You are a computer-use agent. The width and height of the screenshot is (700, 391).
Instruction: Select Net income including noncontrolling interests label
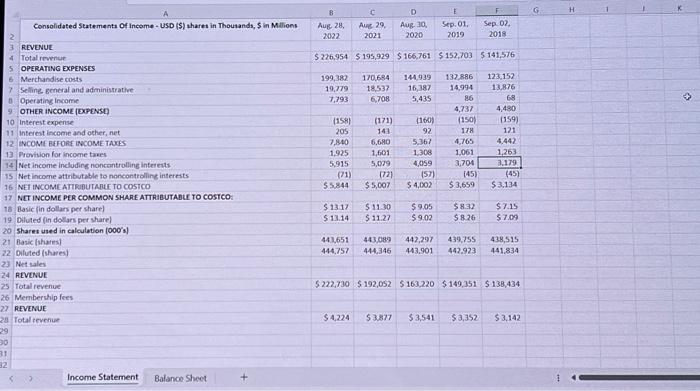tap(94, 165)
